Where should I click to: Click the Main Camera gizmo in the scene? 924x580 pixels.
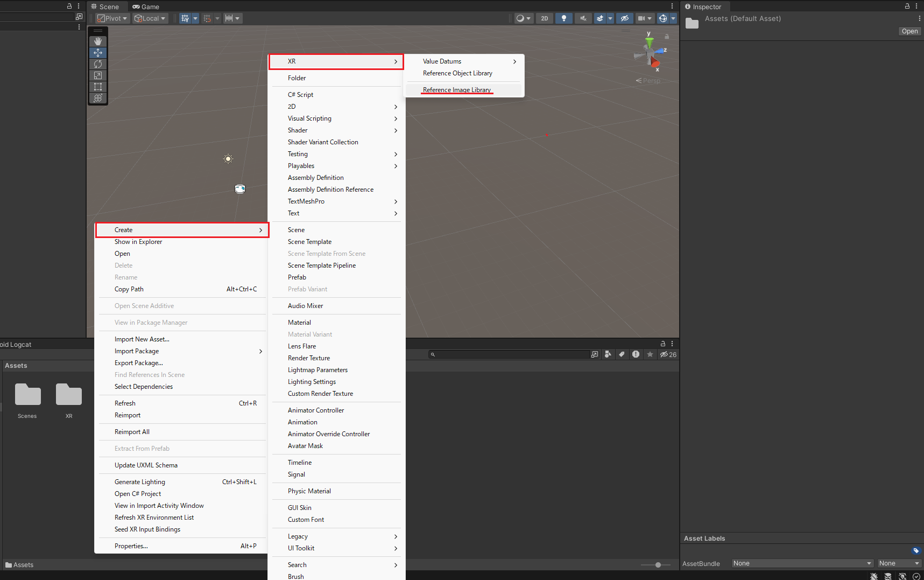240,189
